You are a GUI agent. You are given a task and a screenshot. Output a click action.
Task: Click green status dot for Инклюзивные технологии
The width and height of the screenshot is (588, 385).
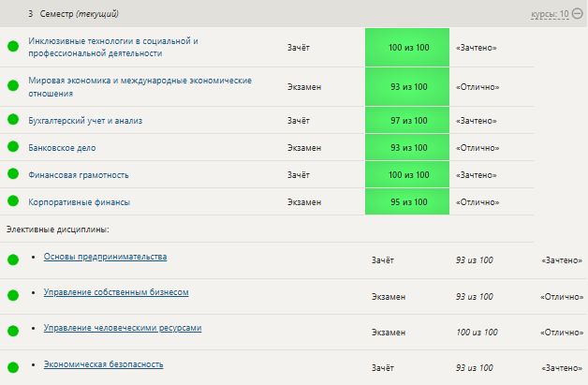pyautogui.click(x=13, y=47)
